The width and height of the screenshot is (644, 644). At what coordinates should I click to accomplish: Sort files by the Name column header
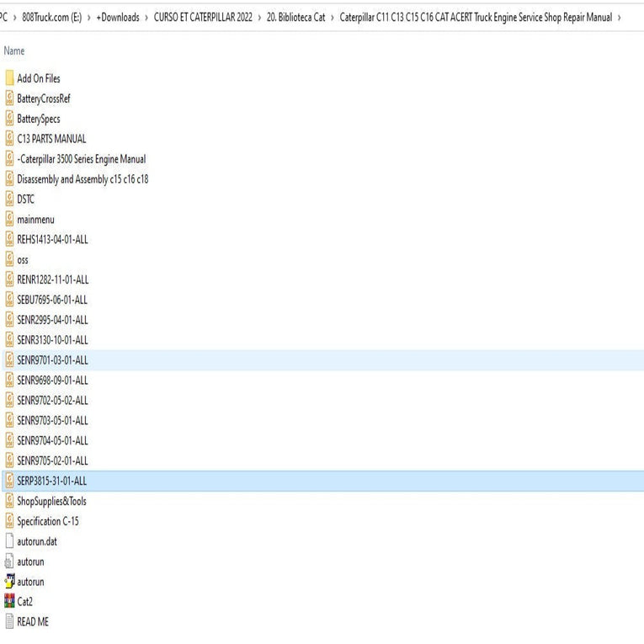coord(14,51)
